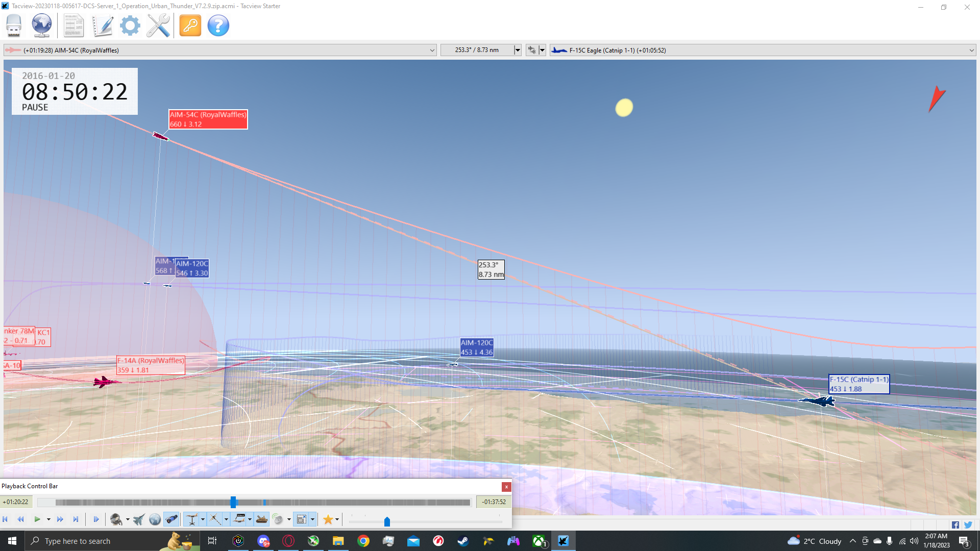Open the settings gear icon
Image resolution: width=980 pixels, height=551 pixels.
(130, 26)
